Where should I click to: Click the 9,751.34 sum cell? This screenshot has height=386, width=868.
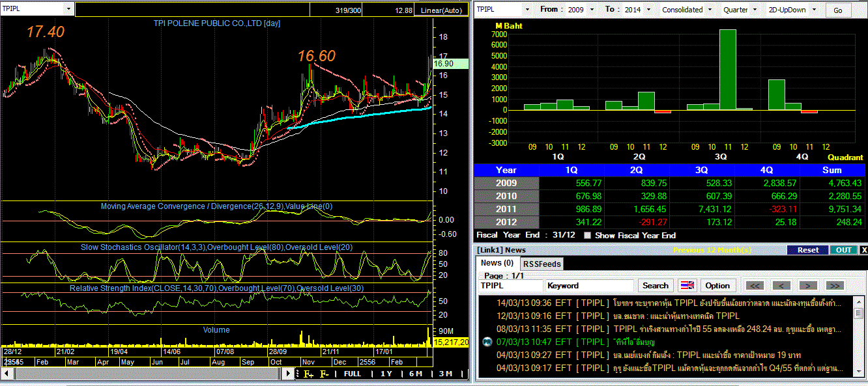pos(832,209)
